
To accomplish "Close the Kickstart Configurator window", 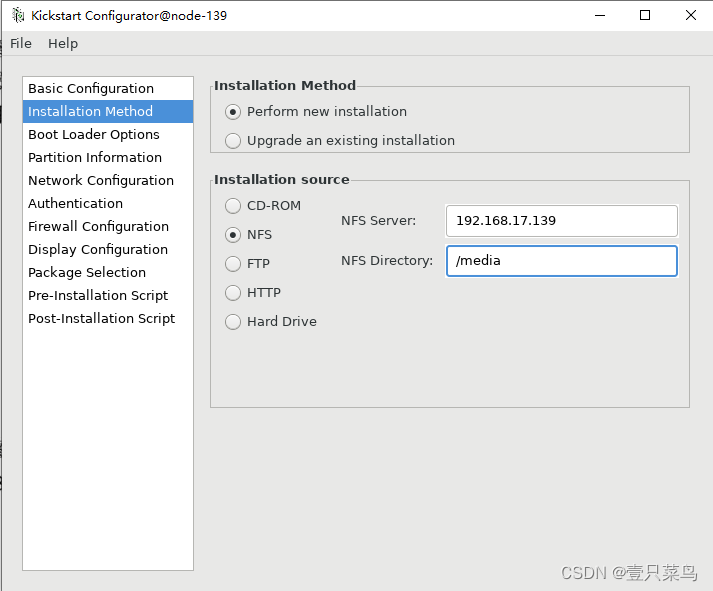I will [x=691, y=15].
